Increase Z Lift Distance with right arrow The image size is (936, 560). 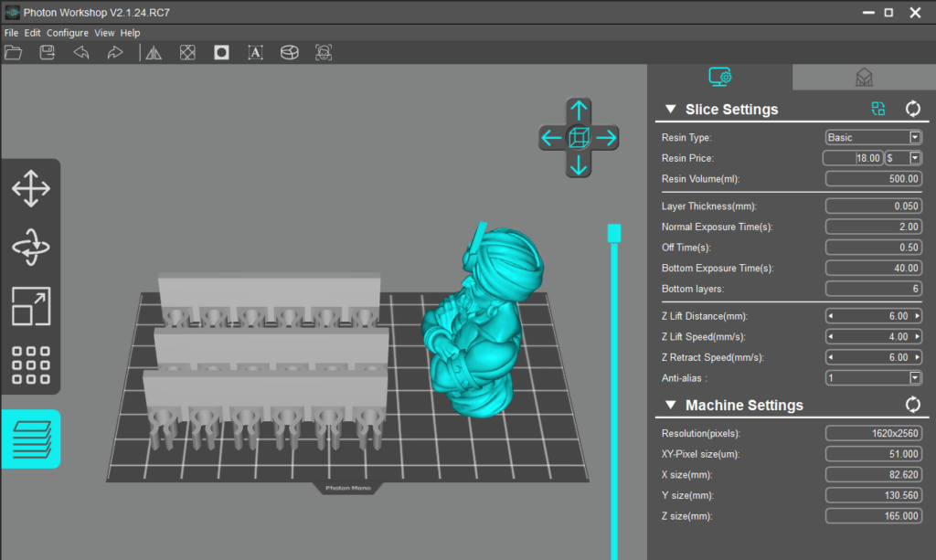pyautogui.click(x=917, y=316)
